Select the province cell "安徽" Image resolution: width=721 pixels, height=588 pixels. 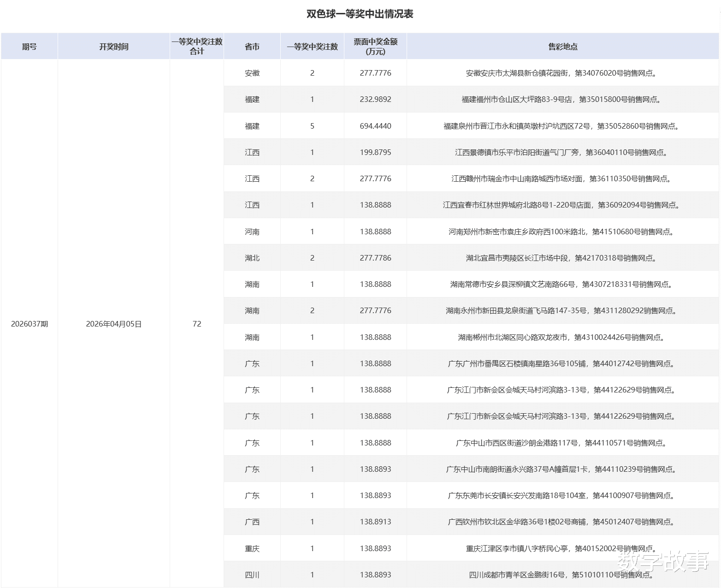252,73
